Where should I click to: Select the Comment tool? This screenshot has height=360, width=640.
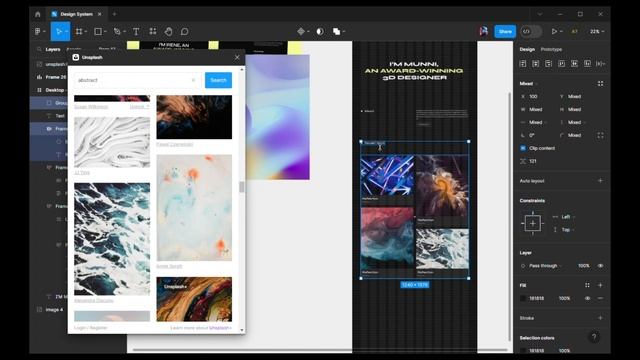(x=184, y=31)
